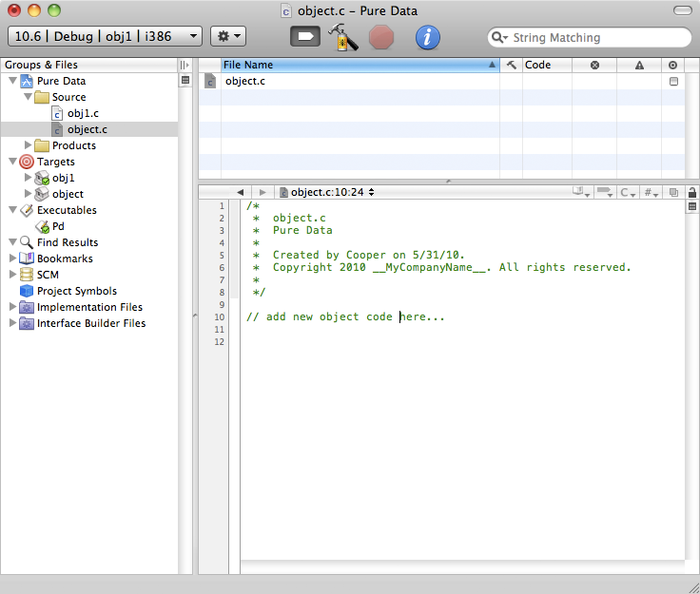The width and height of the screenshot is (700, 594).
Task: Go forward in editor file history
Action: (262, 192)
